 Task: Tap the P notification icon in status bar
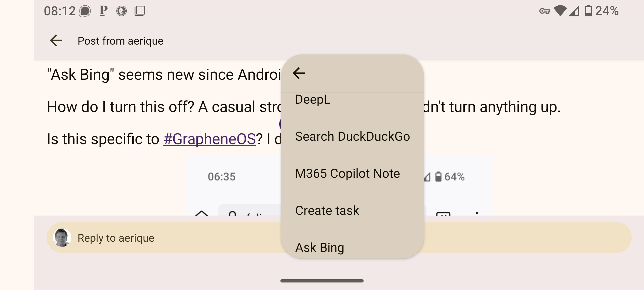click(x=104, y=11)
